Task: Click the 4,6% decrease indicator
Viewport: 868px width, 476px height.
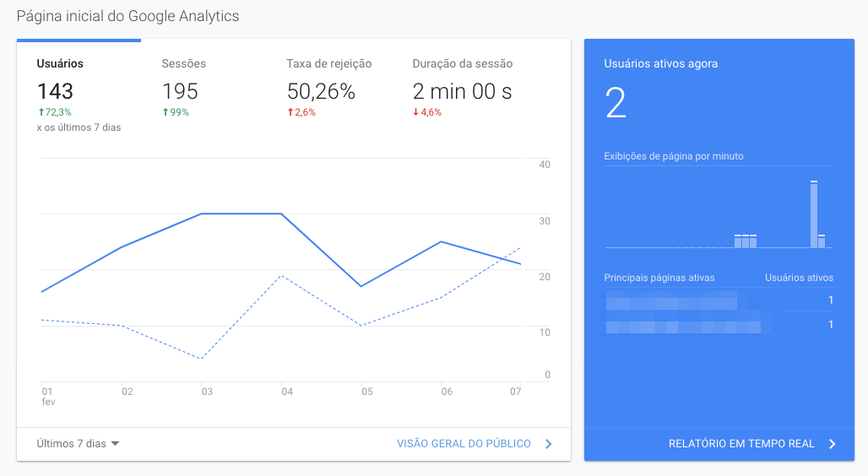Action: (426, 111)
